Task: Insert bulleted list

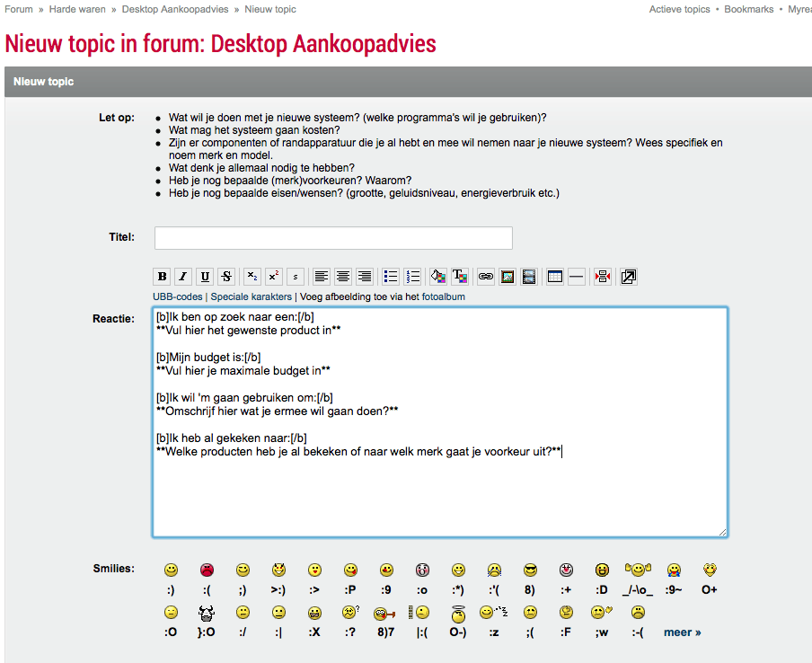Action: click(391, 277)
